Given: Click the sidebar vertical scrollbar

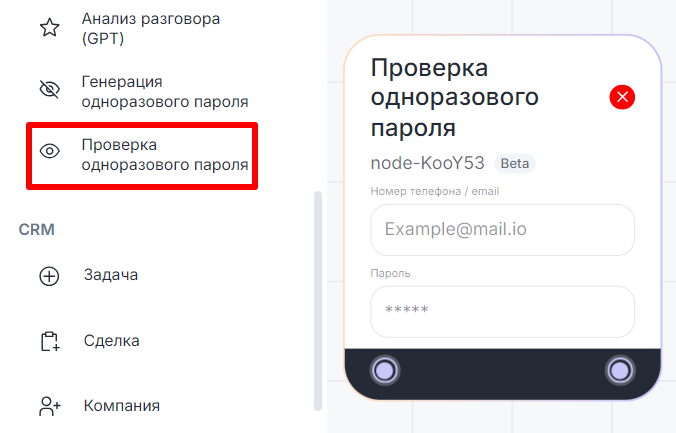Looking at the screenshot, I should 318,300.
